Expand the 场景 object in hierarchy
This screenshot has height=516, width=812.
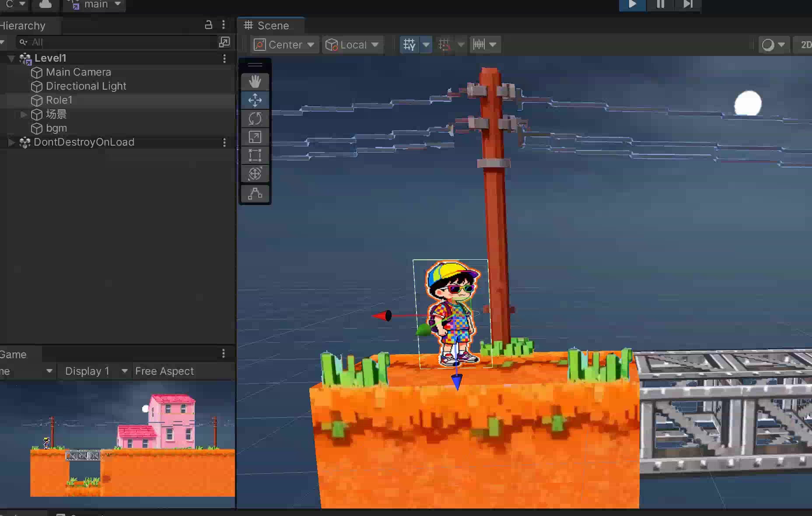(x=24, y=114)
